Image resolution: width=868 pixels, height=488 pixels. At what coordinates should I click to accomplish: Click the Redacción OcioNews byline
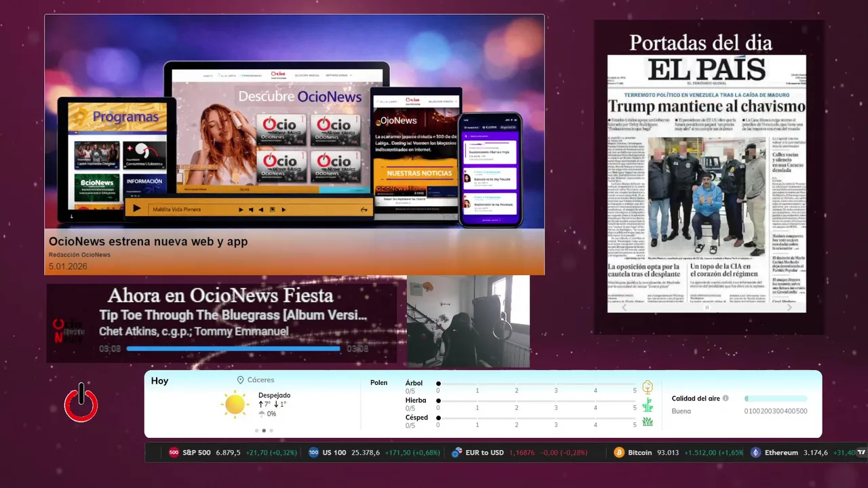(79, 255)
